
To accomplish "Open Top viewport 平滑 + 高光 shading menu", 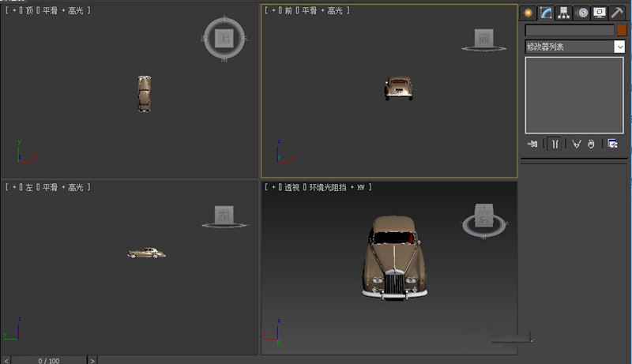I will (x=63, y=10).
